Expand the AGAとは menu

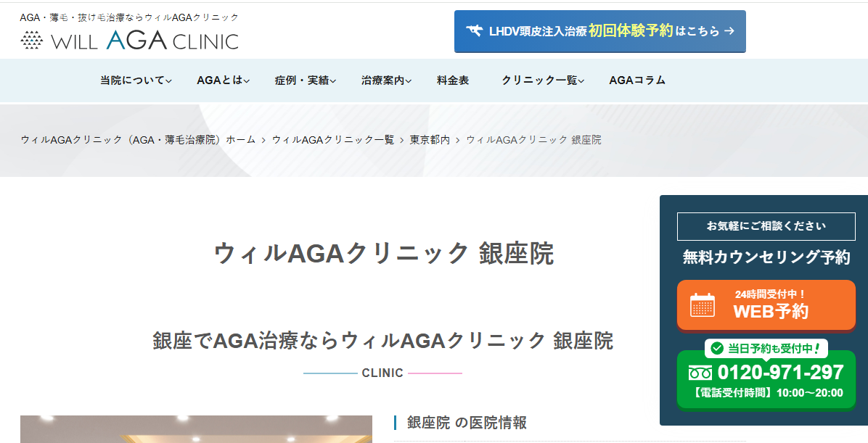(223, 80)
